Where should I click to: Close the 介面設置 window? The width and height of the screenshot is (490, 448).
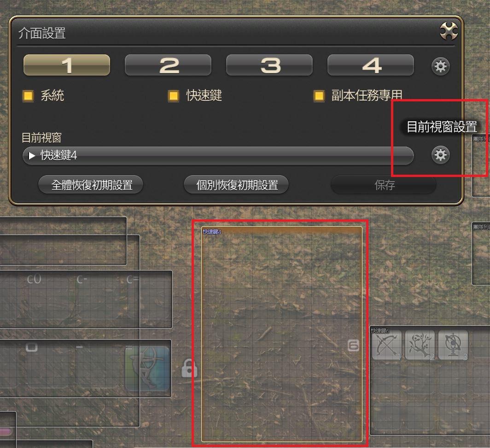click(449, 31)
